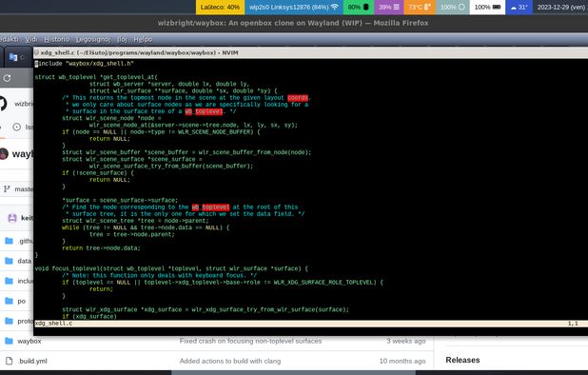This screenshot has height=375, width=588.
Task: Click the 39% memory usage indicator
Action: [389, 7]
